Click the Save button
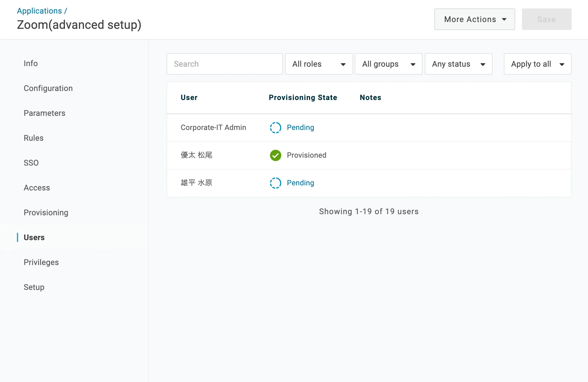The image size is (588, 382). pos(546,19)
